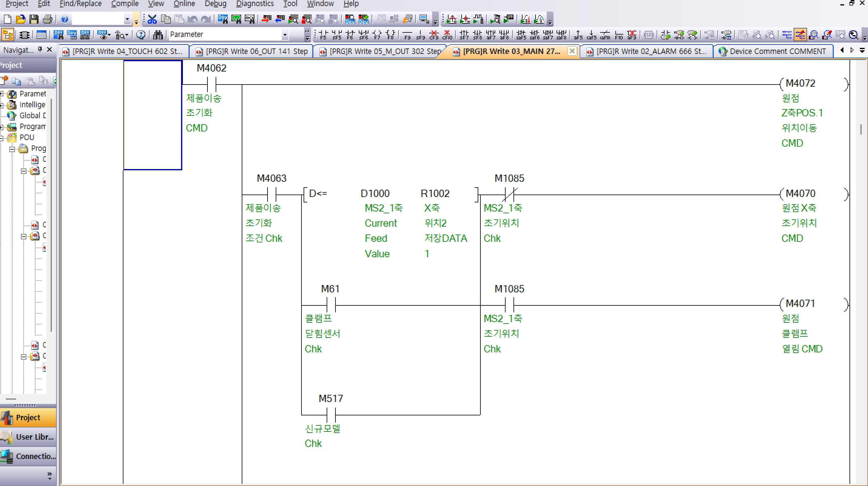Select the Connection Destination pane button
868x486 pixels.
pos(28,456)
